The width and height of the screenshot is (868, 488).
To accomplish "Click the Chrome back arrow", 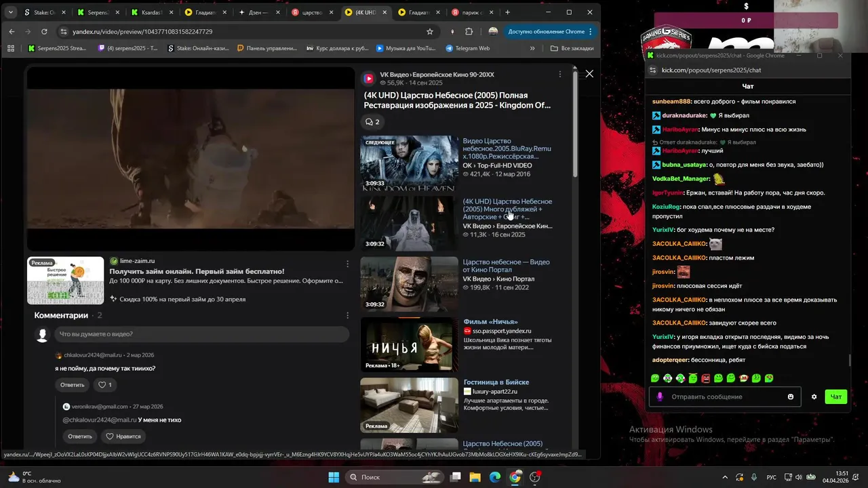I will coord(12,31).
